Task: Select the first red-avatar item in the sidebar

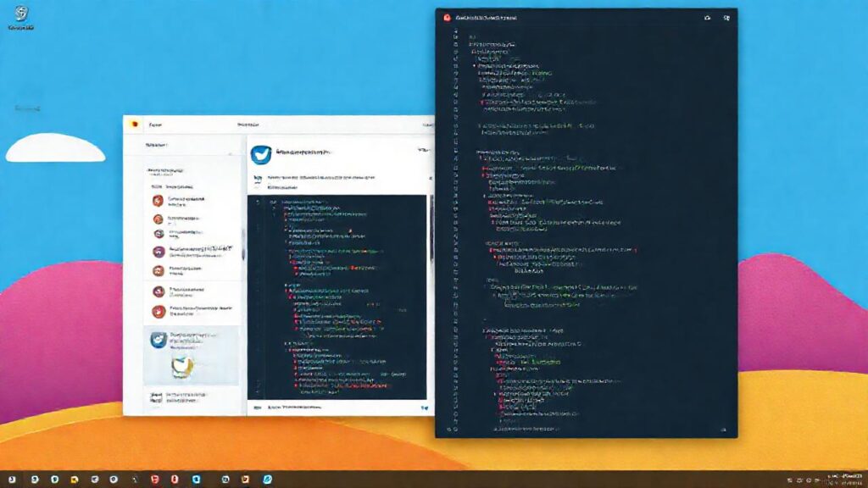Action: (158, 201)
